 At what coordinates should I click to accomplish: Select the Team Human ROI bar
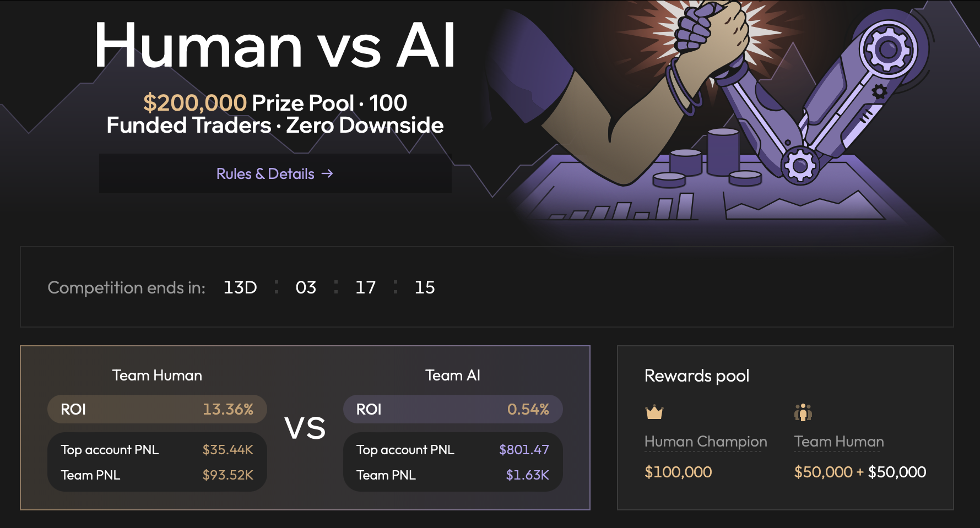click(157, 409)
